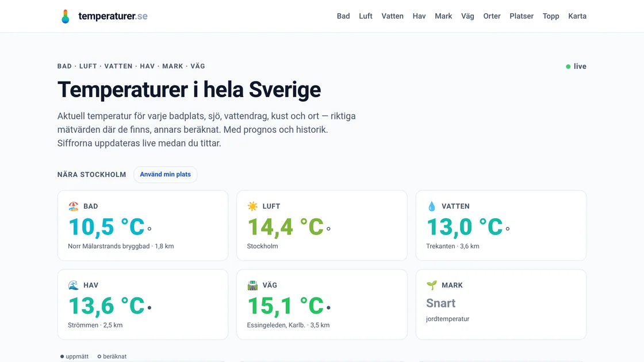Open the Topp list page
Screen dimensions: 644x362
(551, 16)
